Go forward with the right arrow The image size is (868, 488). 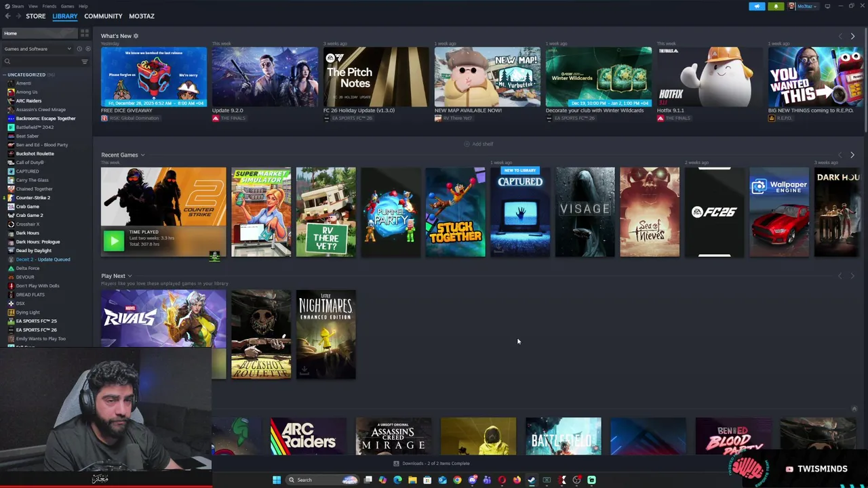(x=18, y=16)
